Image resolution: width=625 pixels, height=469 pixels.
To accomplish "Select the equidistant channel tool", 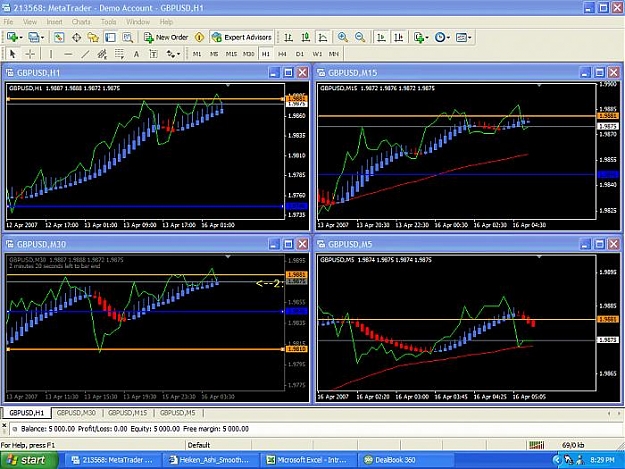I will point(102,54).
